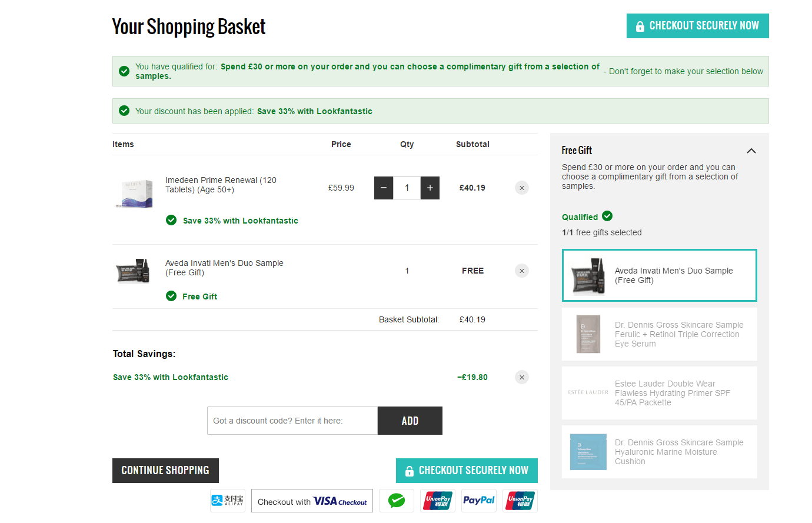Select Dr. Dennis Gross Ferulic Retinol Eye Serum

pyautogui.click(x=660, y=334)
